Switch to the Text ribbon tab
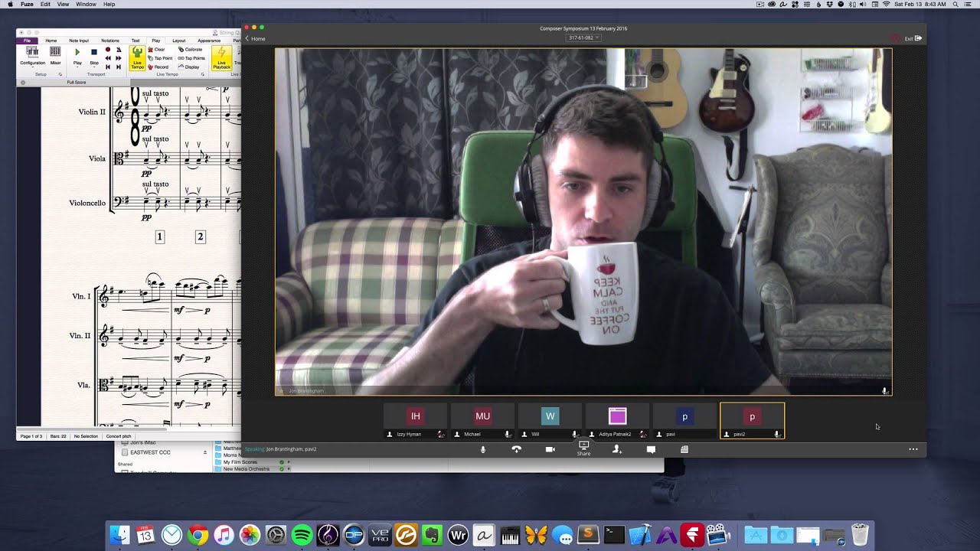Image resolution: width=980 pixels, height=551 pixels. click(136, 41)
